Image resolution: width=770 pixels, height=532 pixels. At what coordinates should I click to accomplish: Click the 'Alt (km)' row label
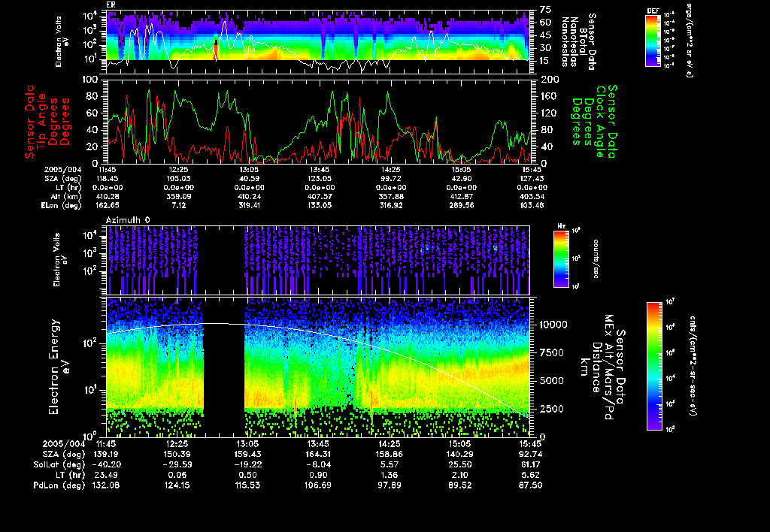[x=66, y=197]
